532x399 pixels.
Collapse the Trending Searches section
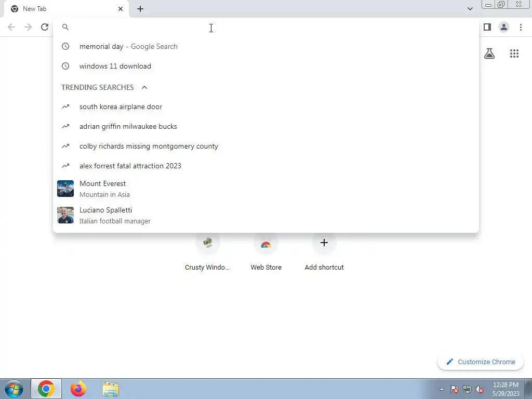[x=144, y=87]
